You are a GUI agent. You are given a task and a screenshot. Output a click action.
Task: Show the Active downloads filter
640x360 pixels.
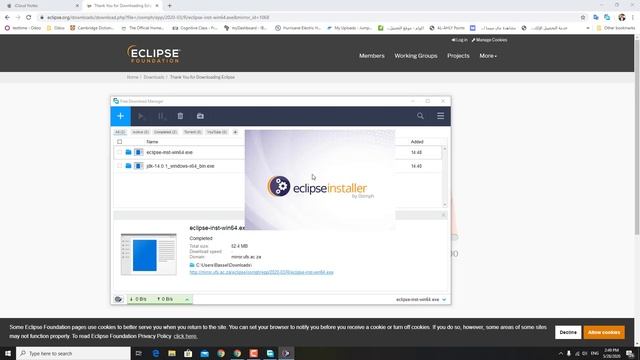coord(140,132)
